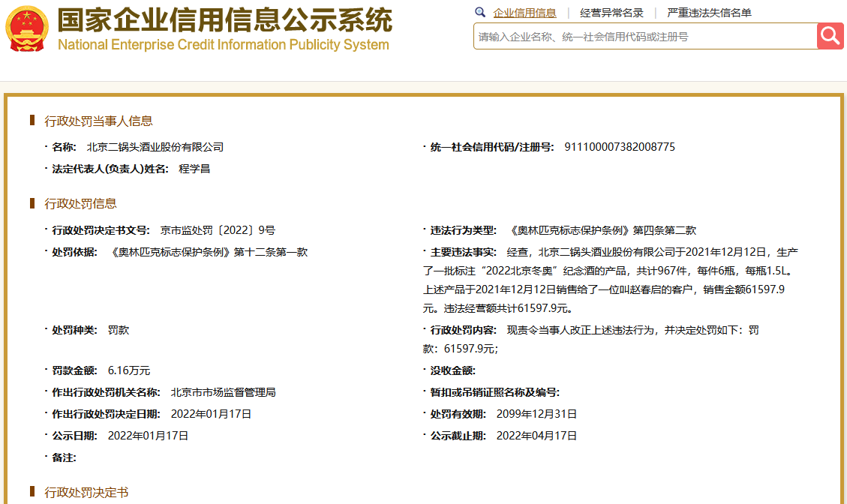Select the 严重违法失信名单 tab

[709, 13]
